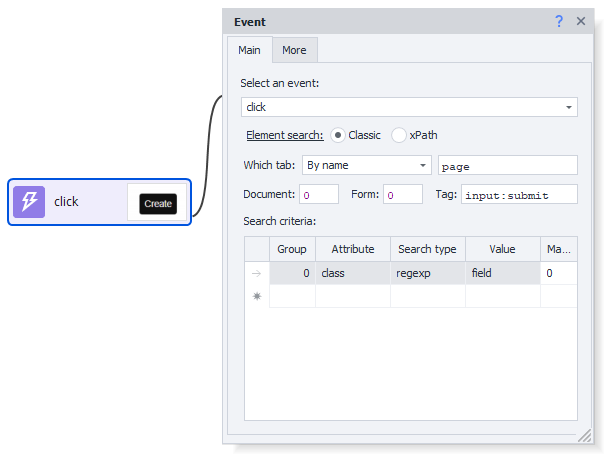Close the Event dialog window
The height and width of the screenshot is (454, 610).
point(581,21)
